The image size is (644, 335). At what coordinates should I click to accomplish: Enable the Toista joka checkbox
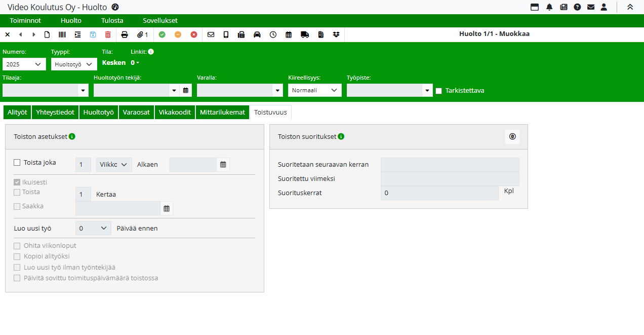[17, 163]
